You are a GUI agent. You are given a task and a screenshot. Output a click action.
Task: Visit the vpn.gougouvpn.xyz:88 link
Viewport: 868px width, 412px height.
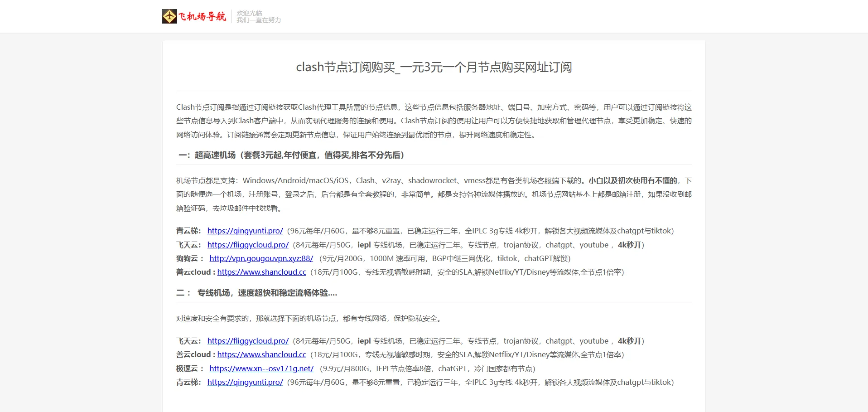261,258
